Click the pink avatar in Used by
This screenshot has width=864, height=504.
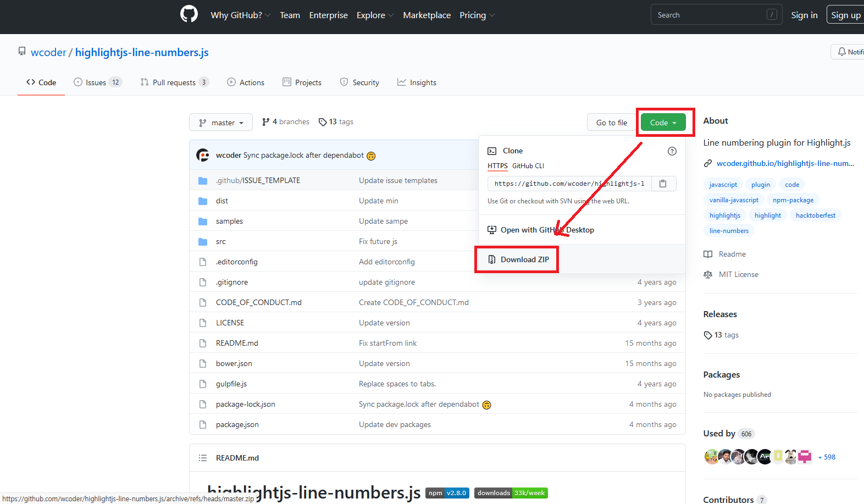805,457
